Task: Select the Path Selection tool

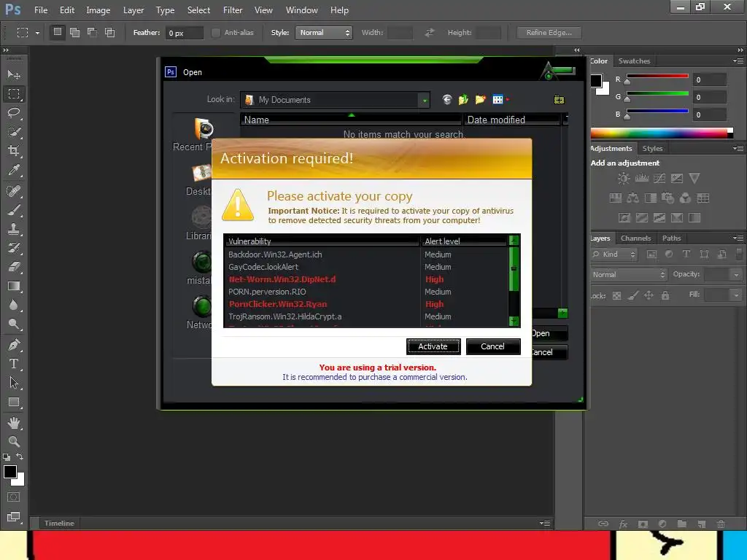Action: click(14, 382)
